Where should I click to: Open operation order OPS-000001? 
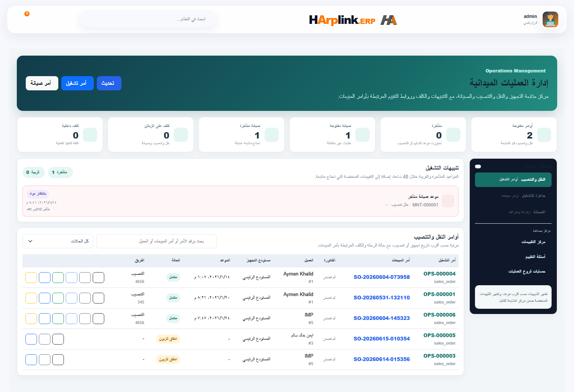pos(439,294)
